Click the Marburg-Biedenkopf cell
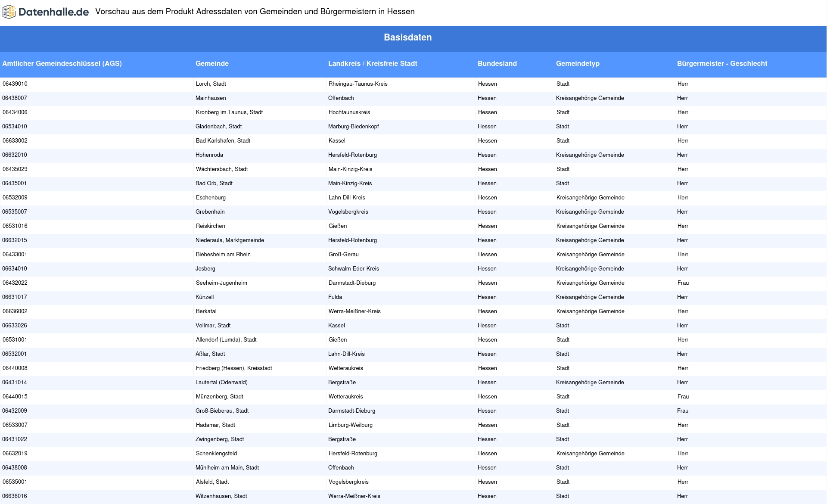 [353, 127]
